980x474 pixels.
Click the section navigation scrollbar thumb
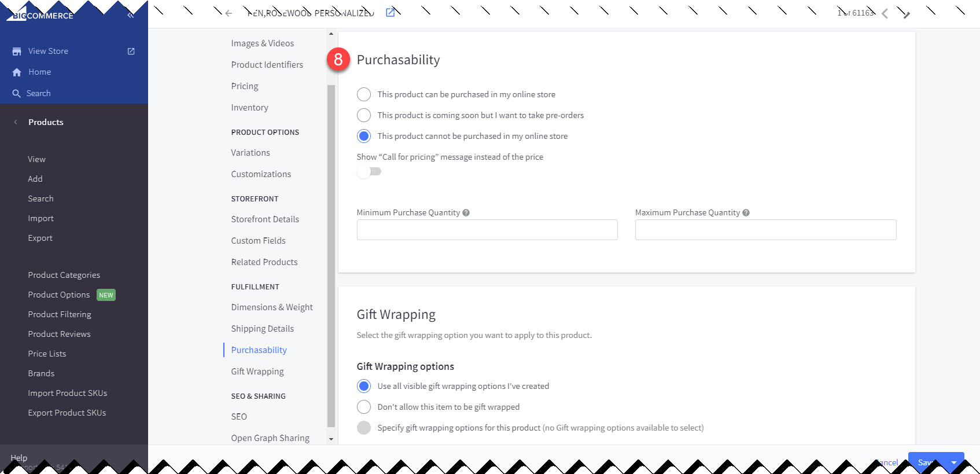pos(331,255)
